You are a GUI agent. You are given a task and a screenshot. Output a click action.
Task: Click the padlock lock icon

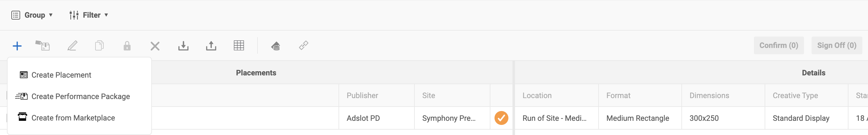[x=127, y=45]
